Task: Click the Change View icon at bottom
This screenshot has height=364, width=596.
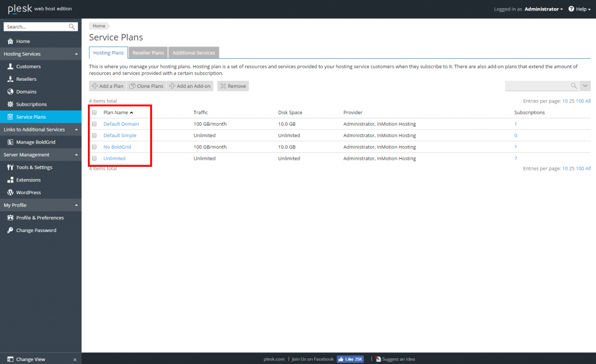Action: click(10, 359)
